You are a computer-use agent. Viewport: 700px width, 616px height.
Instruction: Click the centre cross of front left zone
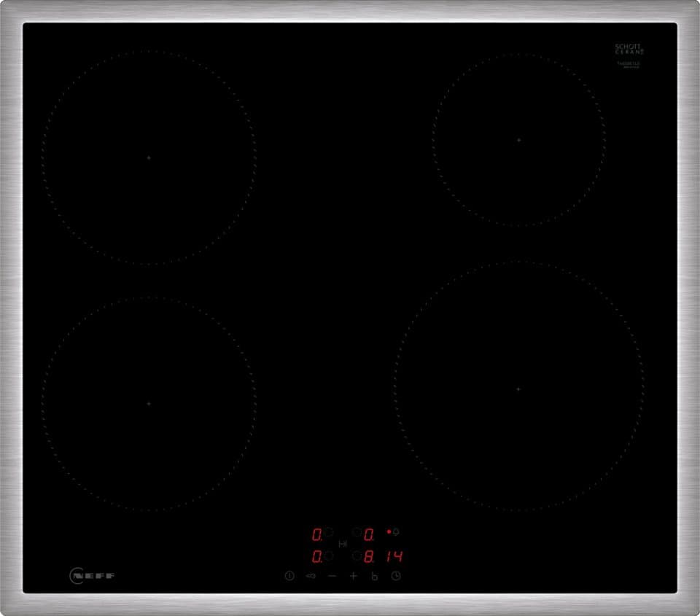149,404
